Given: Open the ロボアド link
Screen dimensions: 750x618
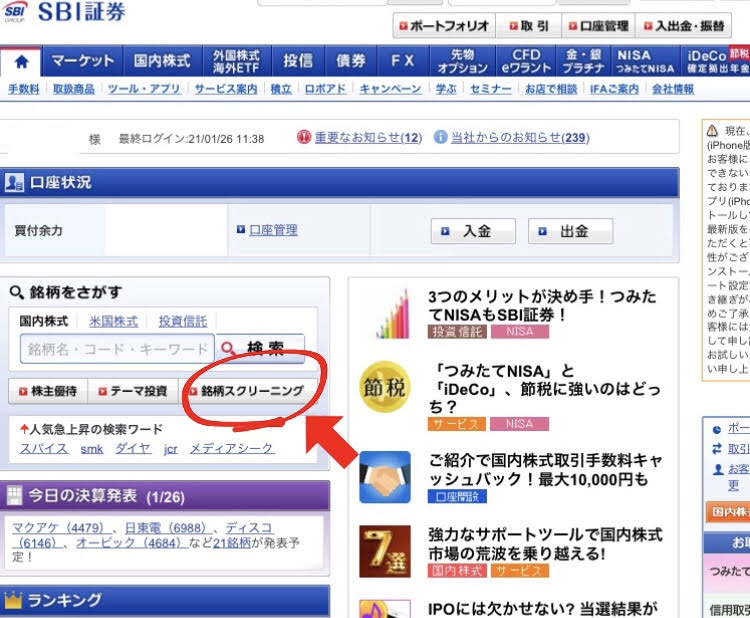Looking at the screenshot, I should (325, 89).
